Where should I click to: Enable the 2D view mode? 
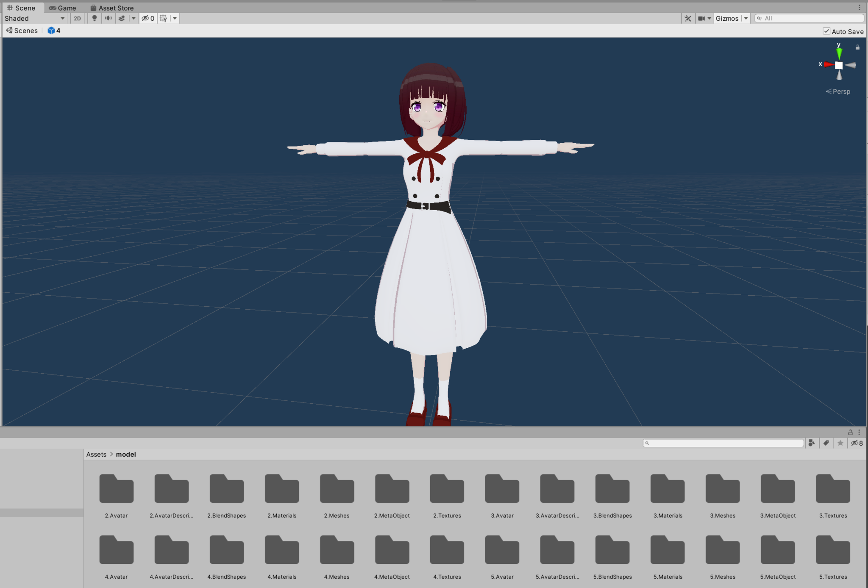pos(77,18)
